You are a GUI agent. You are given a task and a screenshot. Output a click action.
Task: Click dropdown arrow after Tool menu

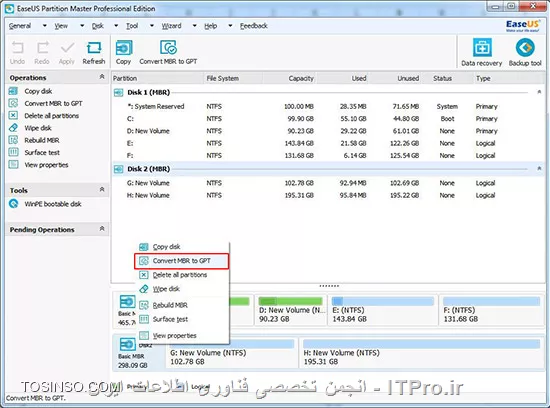(x=152, y=26)
